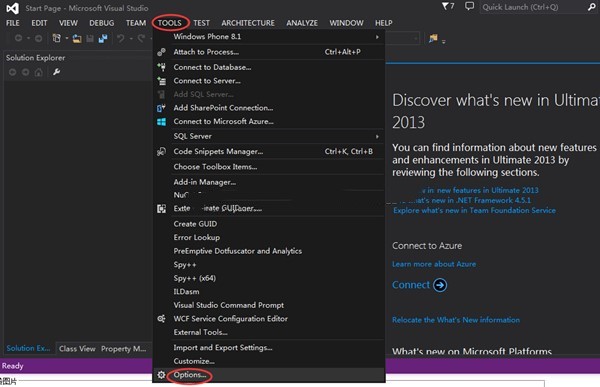Click the WCF Service Configuration Editor icon
Screen dimensions: 600x387
coord(161,318)
